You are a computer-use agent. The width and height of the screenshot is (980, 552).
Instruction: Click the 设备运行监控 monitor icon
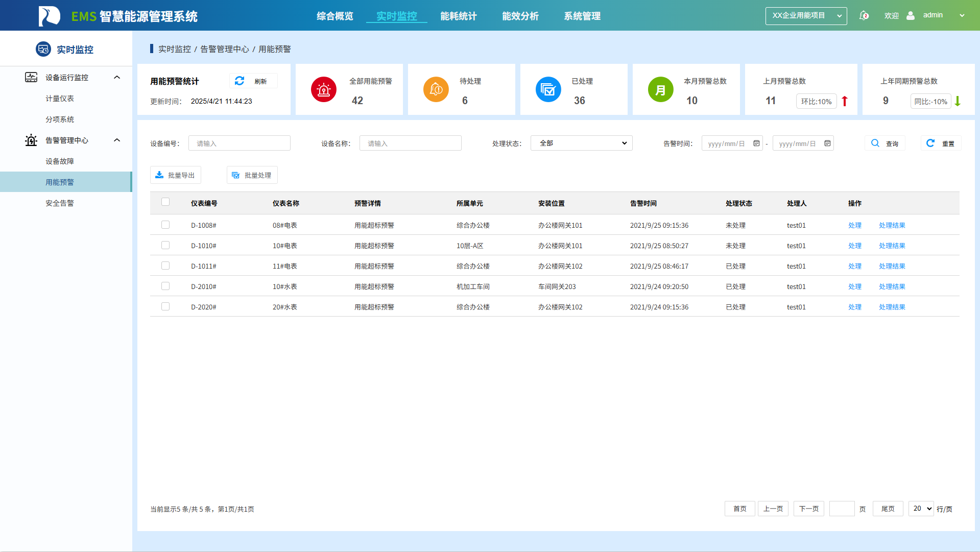(31, 77)
